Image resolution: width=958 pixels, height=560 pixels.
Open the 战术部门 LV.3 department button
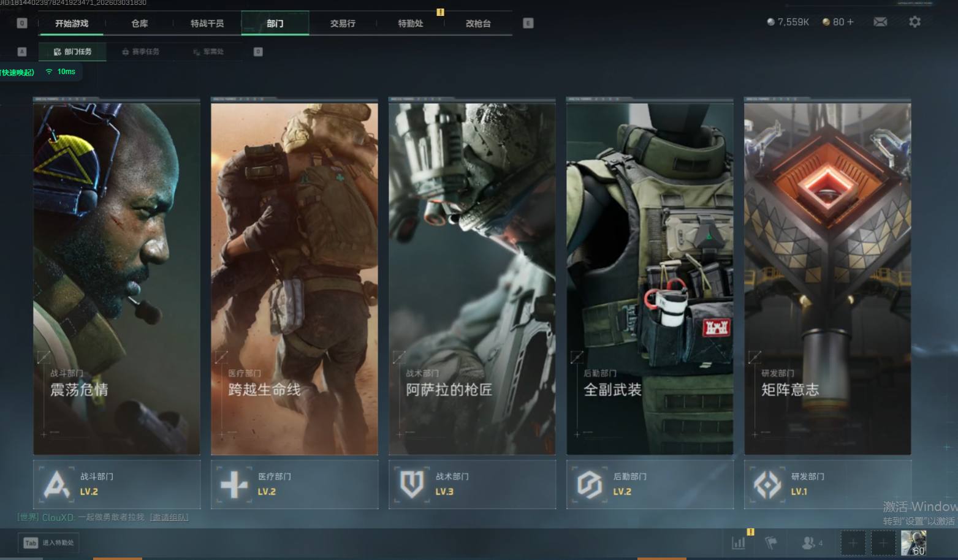(472, 484)
